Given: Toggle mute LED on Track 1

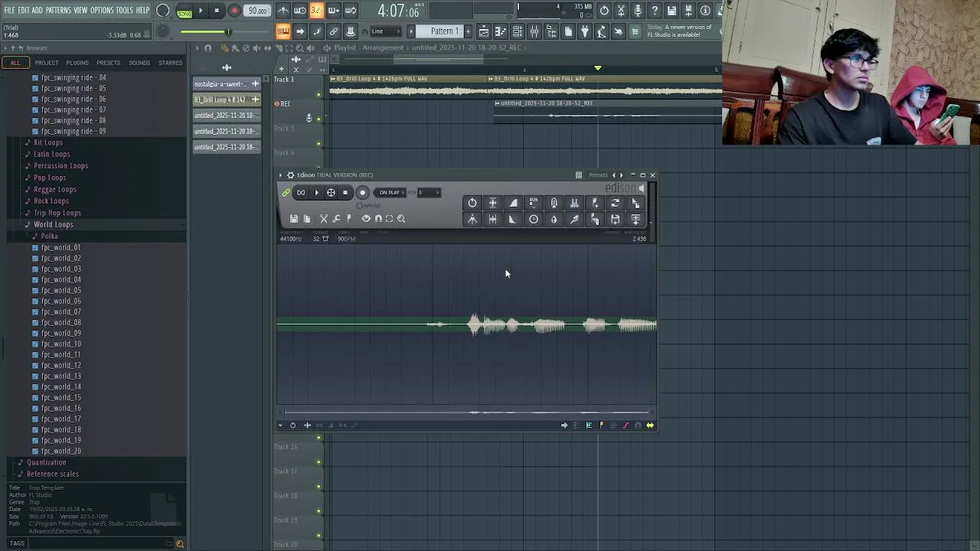Looking at the screenshot, I should click(319, 94).
